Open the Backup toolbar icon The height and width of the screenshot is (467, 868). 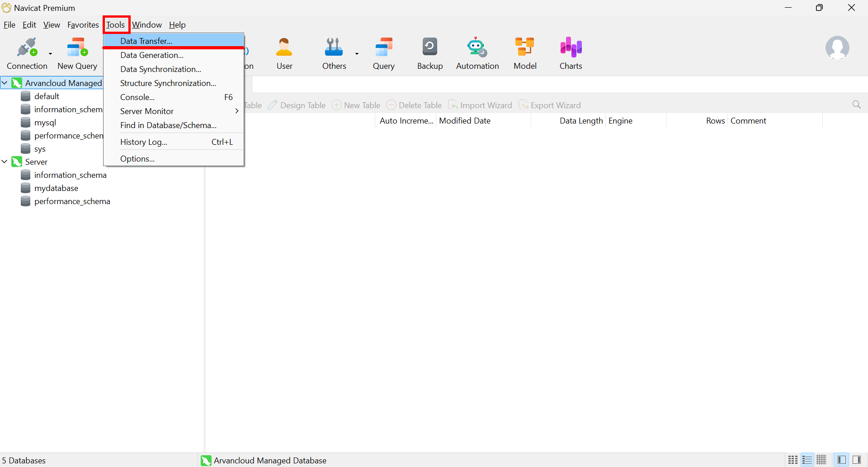point(429,53)
